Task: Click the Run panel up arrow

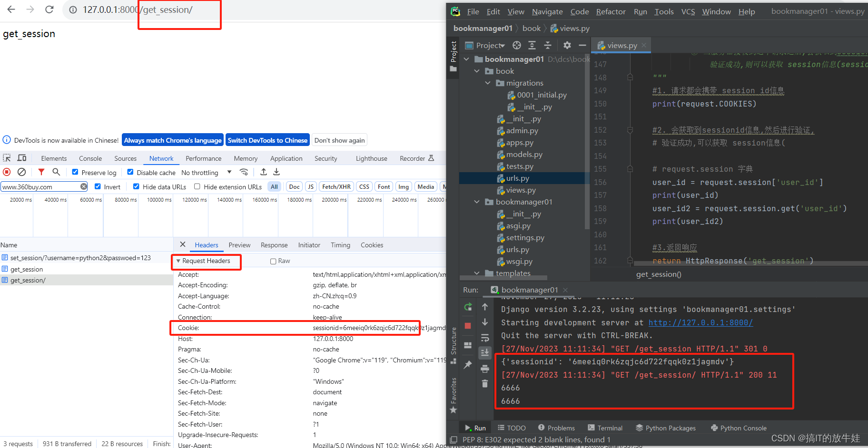Action: pos(485,307)
